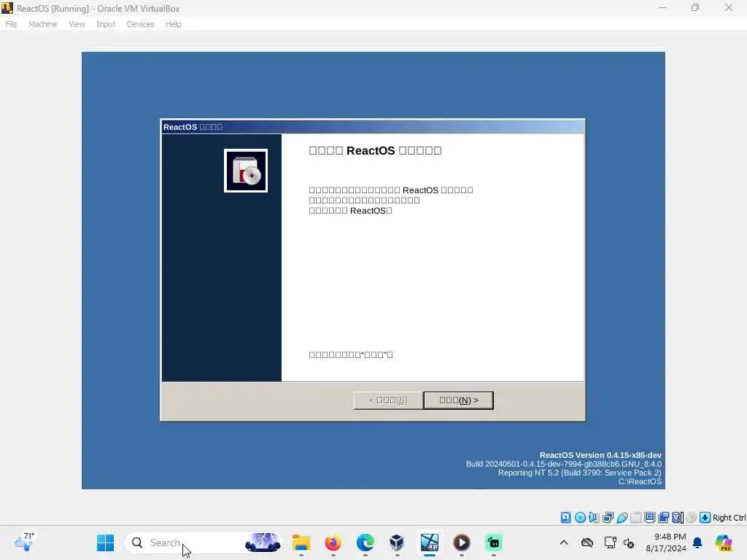Click the ReactOS setup wizard title bar
Viewport: 747px width, 560px height.
pyautogui.click(x=373, y=127)
